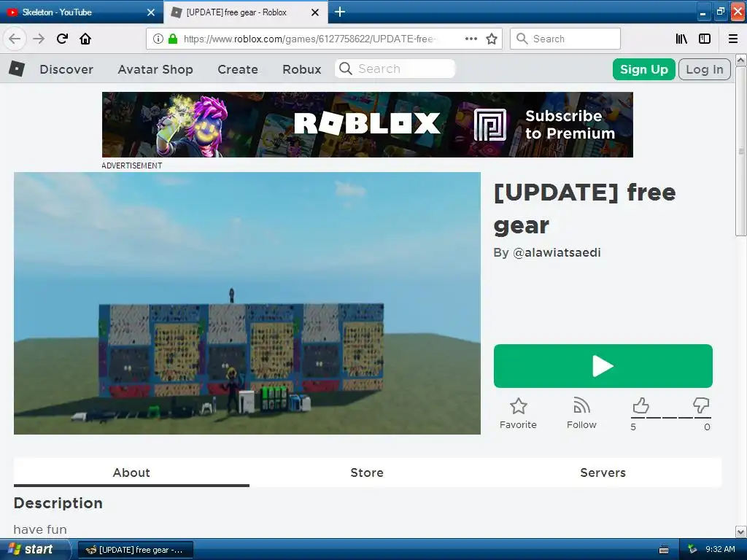Switch to the Store tab

coord(367,472)
